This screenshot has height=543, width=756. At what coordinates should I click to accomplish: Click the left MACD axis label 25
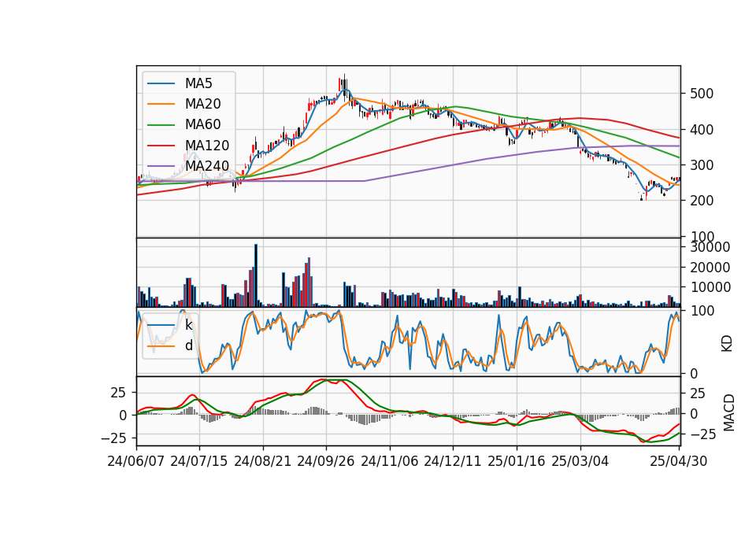tap(119, 393)
